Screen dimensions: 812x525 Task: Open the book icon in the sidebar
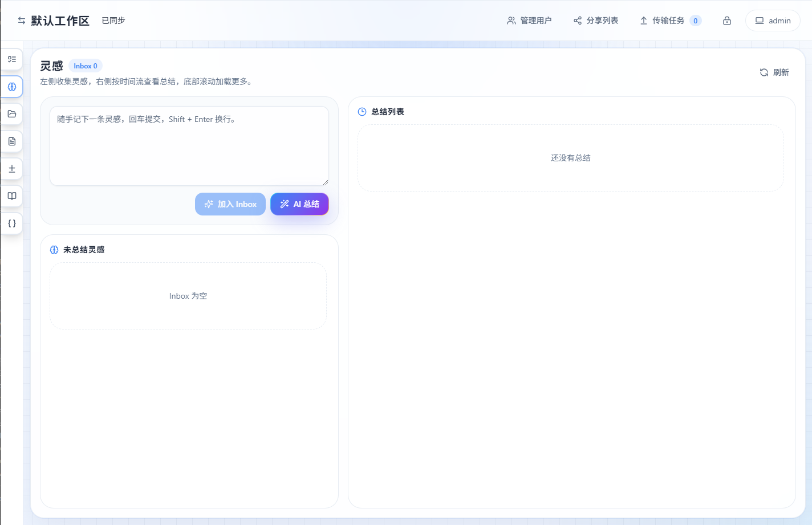(x=11, y=196)
